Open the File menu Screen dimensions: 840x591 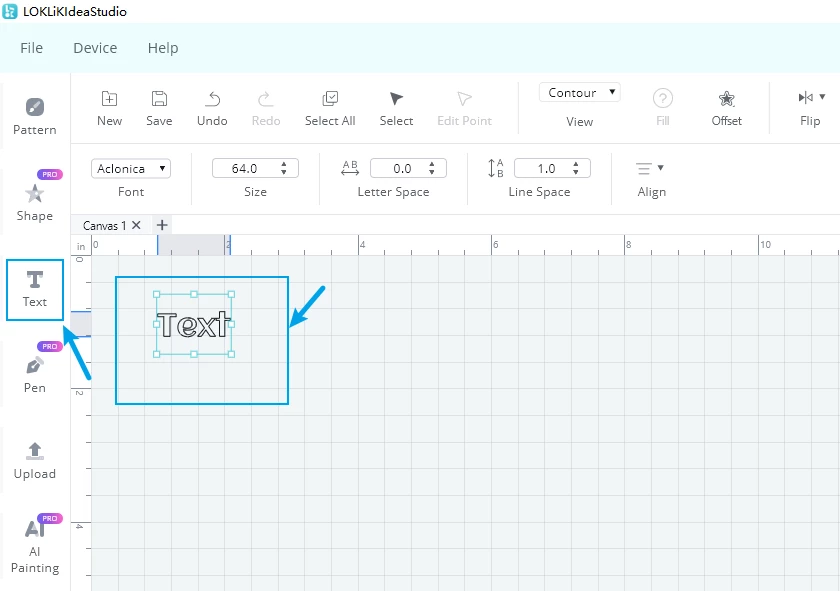click(x=32, y=48)
